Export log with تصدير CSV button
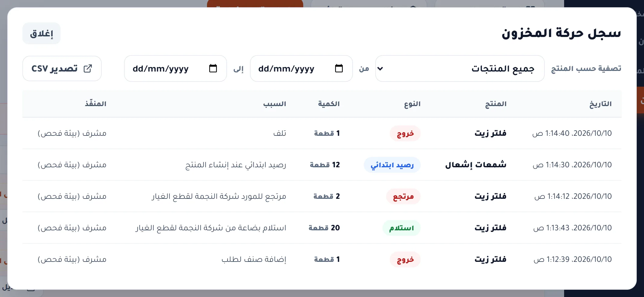 coord(62,68)
